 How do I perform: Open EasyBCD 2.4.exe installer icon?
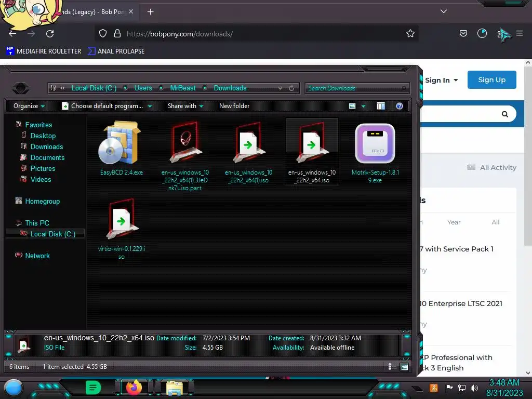[121, 143]
